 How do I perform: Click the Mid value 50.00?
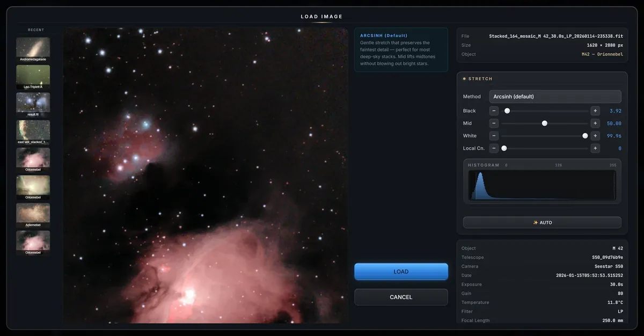[614, 123]
